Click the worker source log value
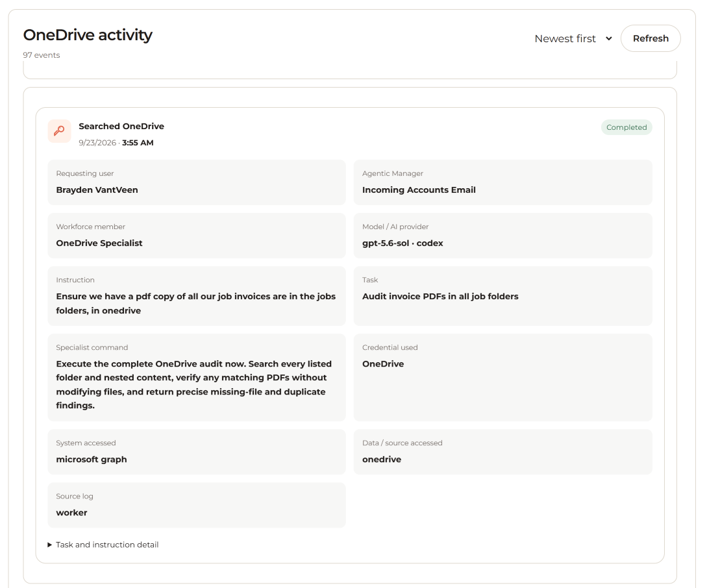 (x=71, y=512)
